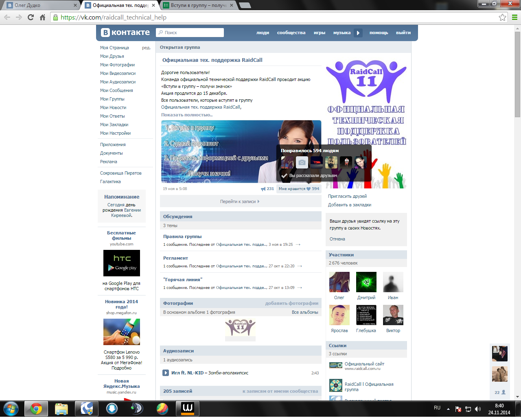Open the RaidCall group avatar image
The image size is (521, 420).
coord(366,125)
